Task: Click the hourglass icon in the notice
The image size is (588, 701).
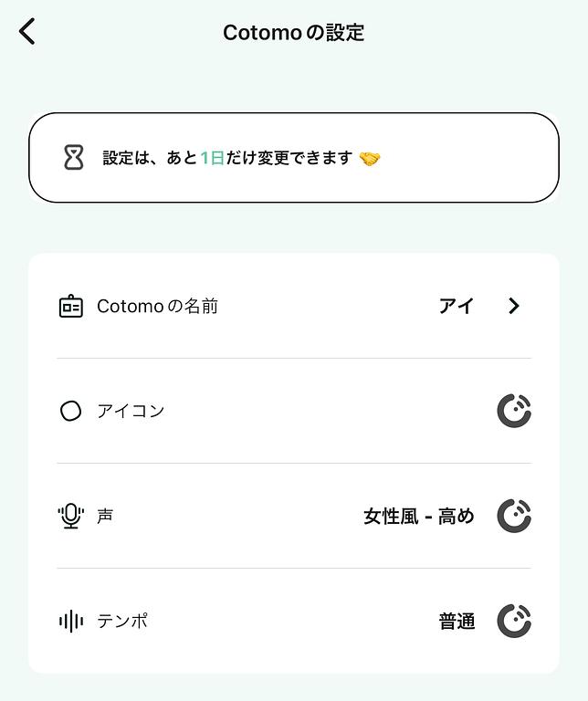Action: [74, 158]
